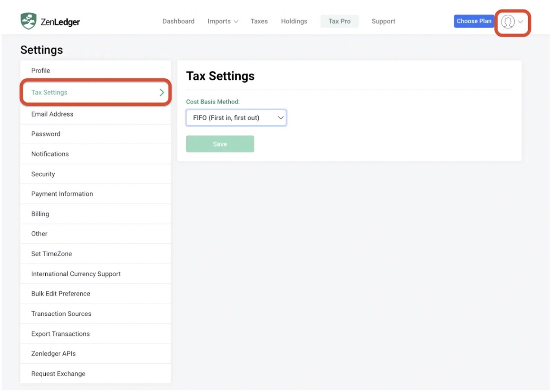This screenshot has width=552, height=392.
Task: Open the Profile settings section
Action: [x=41, y=71]
